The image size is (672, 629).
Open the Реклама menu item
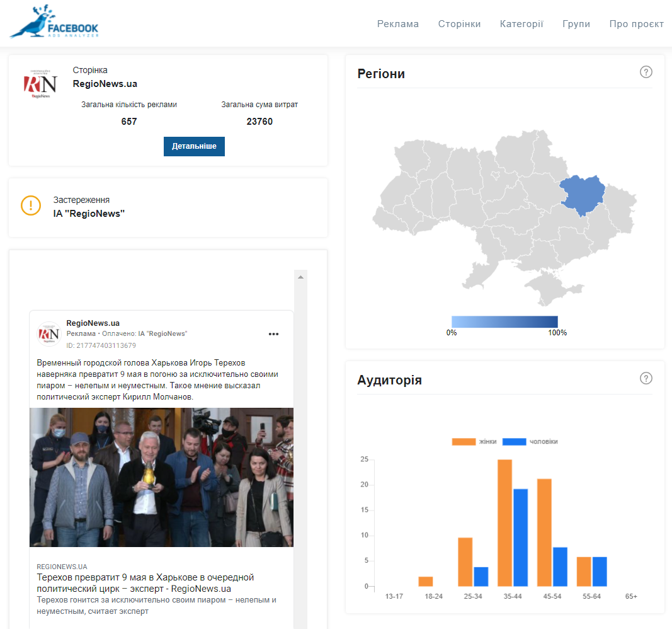click(397, 24)
